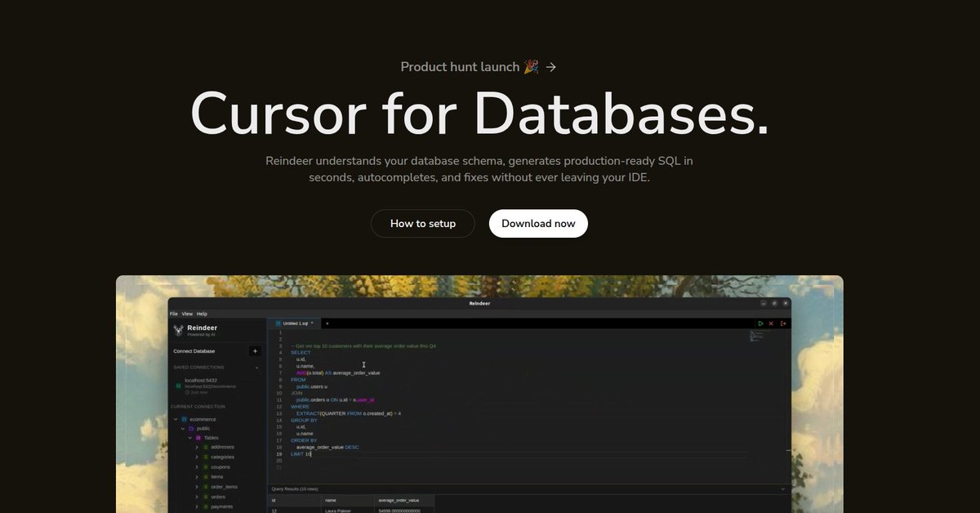The width and height of the screenshot is (980, 513).
Task: Collapse the Tables node chevron
Action: (x=189, y=438)
